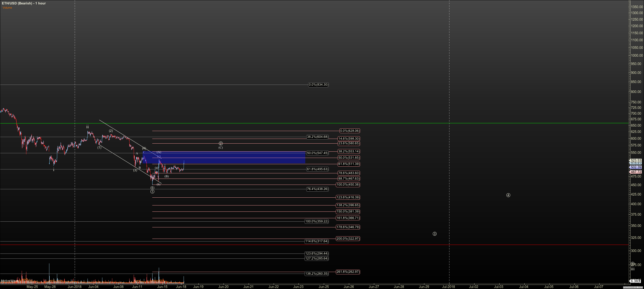Screen dimensions: 644x289
Task: Click the circled 4 wave marker
Action: [508, 195]
